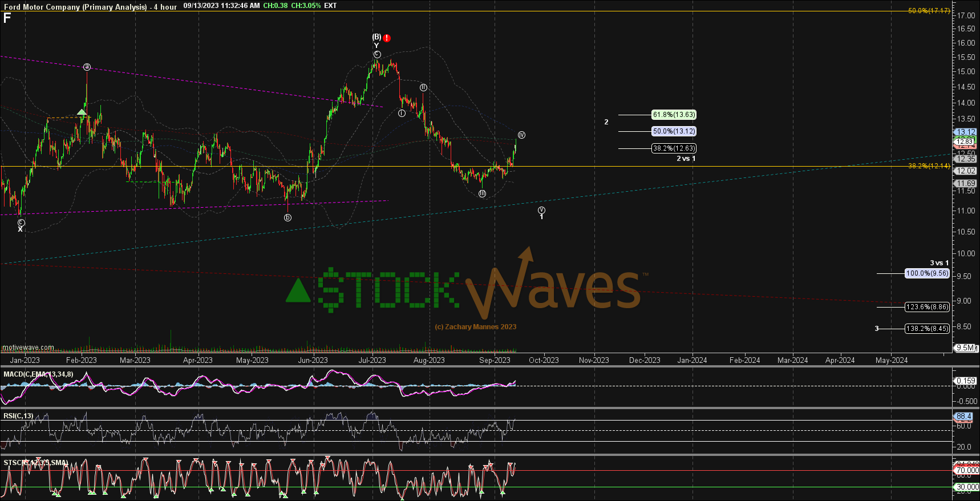Viewport: 980px width, 501px height.
Task: Select circled wave 'a' label at February high
Action: point(87,67)
